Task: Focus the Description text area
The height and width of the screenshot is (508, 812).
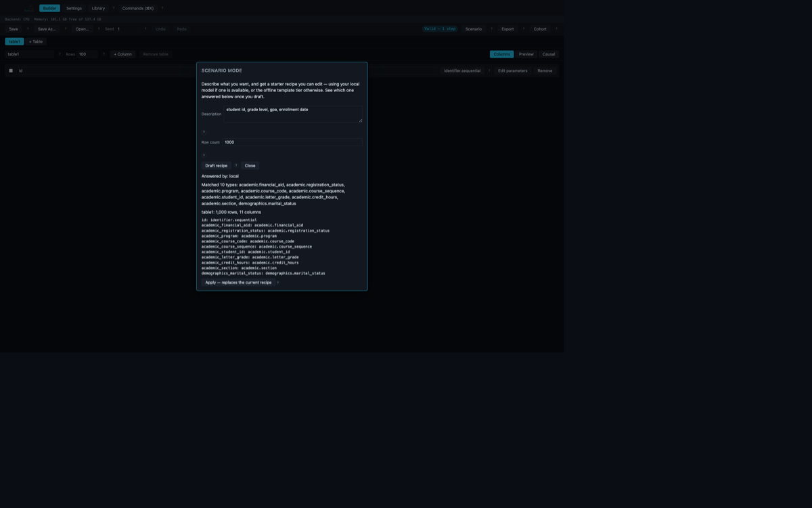Action: pyautogui.click(x=293, y=114)
